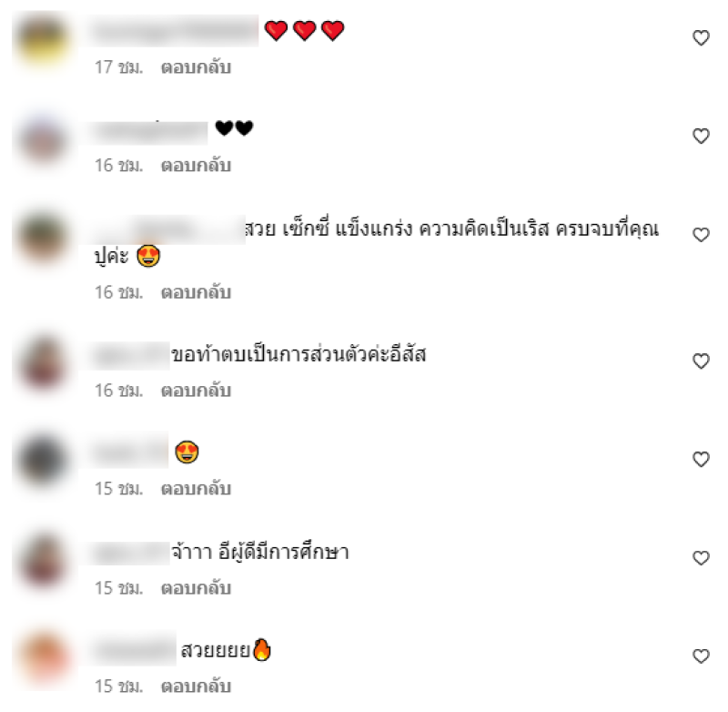
Task: Like the comment ขอท้าตบเป็นการส่วนตัวค่ะอีสัส
Action: (701, 361)
